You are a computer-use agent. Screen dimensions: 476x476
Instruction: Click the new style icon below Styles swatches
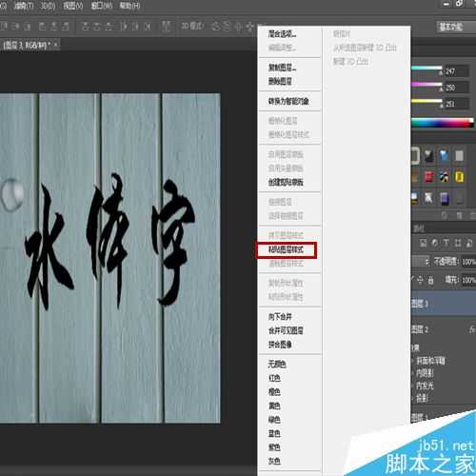459,216
